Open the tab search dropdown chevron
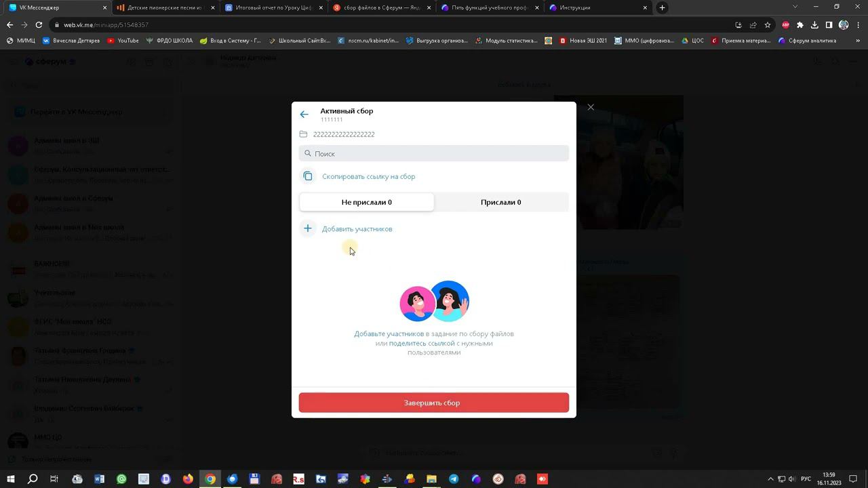The image size is (868, 488). click(795, 7)
